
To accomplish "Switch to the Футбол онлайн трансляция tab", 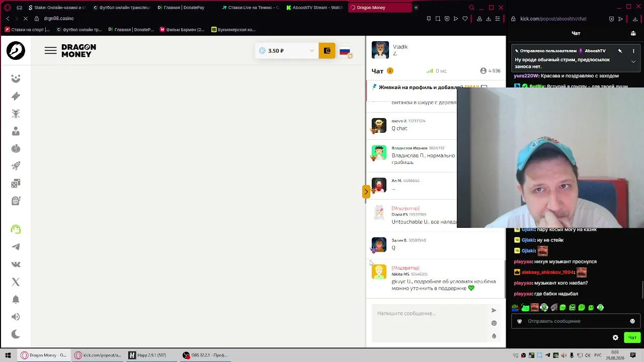I will [122, 8].
